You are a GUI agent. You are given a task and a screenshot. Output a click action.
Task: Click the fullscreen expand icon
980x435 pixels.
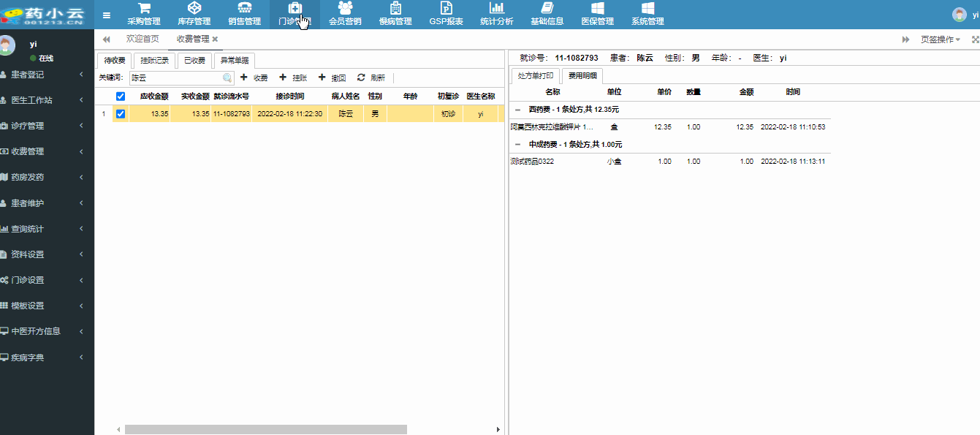[x=975, y=39]
